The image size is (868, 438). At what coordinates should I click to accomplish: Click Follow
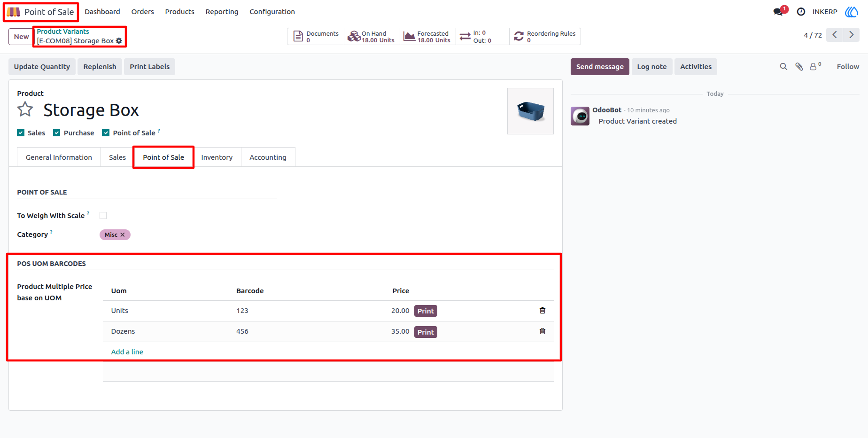click(848, 67)
